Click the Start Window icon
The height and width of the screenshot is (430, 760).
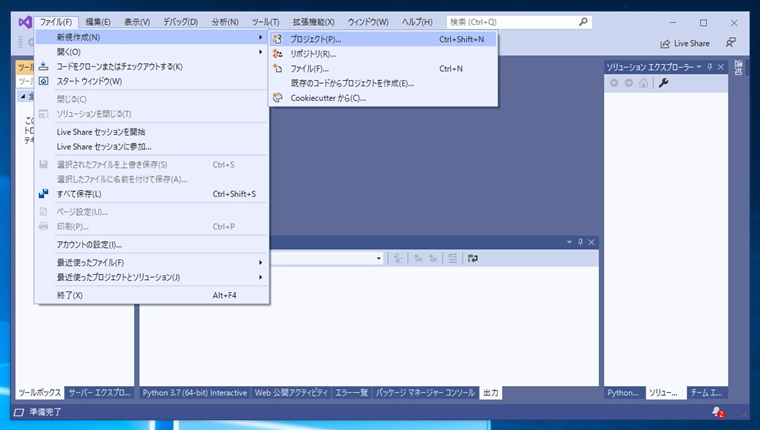point(44,81)
